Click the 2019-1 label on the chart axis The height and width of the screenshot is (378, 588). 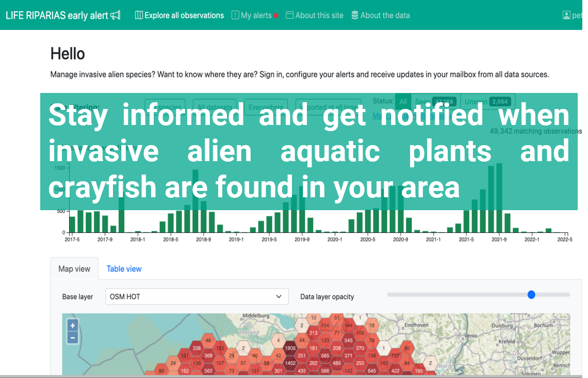pos(236,240)
